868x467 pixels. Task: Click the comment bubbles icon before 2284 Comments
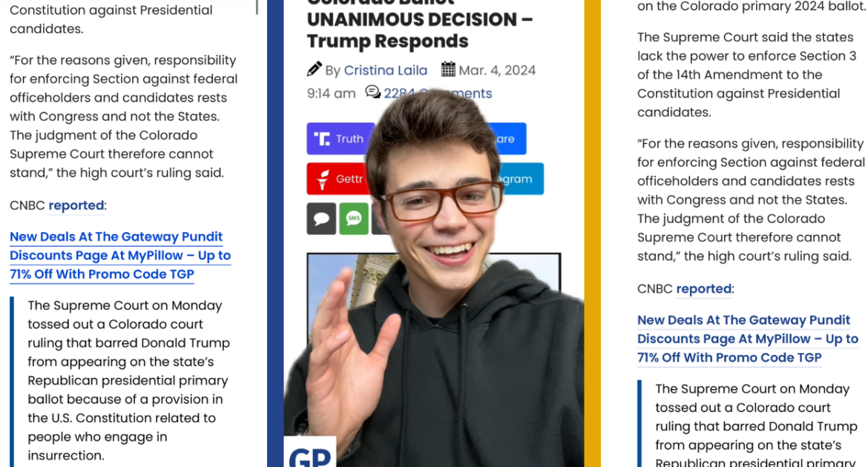(x=372, y=92)
